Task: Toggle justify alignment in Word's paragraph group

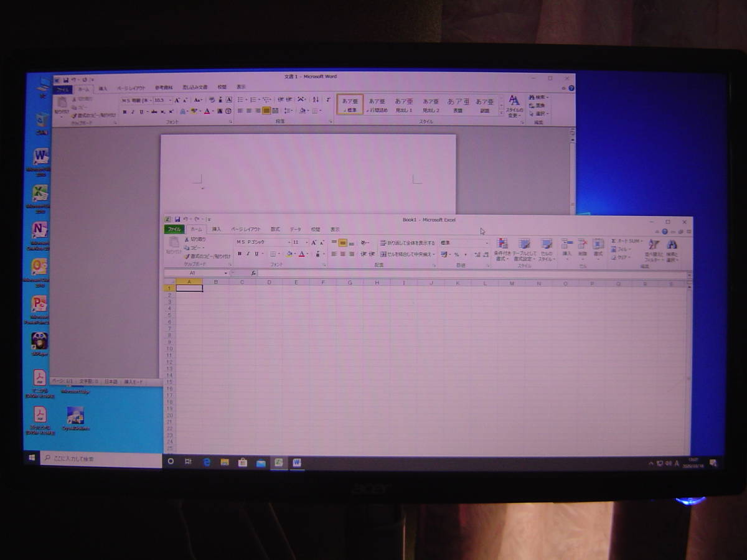Action: [266, 110]
